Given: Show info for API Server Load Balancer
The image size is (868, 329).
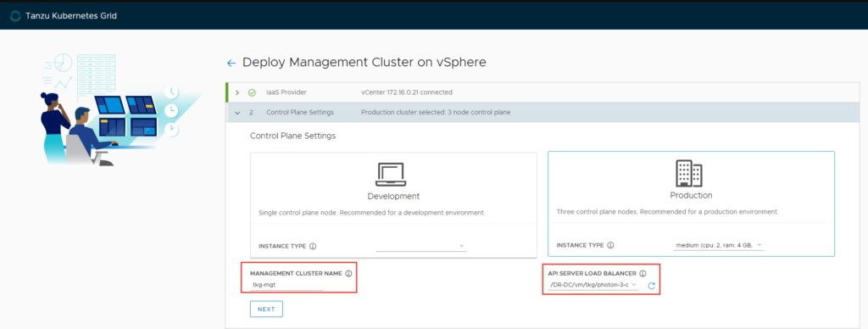Looking at the screenshot, I should (x=643, y=274).
